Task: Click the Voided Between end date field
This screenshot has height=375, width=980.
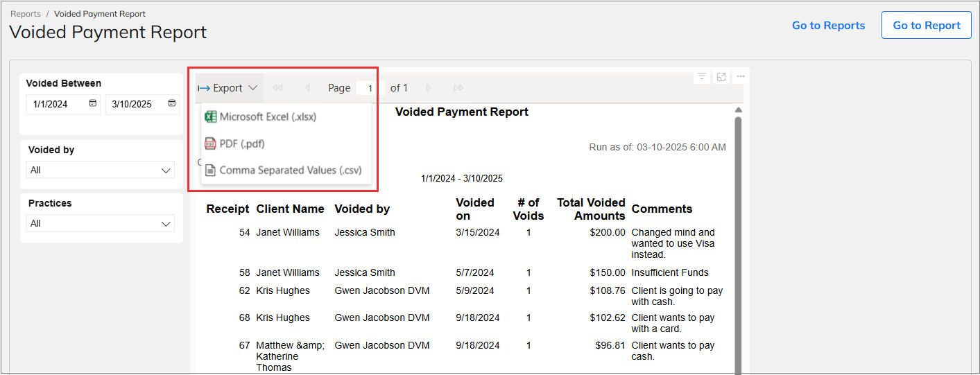Action: click(143, 104)
